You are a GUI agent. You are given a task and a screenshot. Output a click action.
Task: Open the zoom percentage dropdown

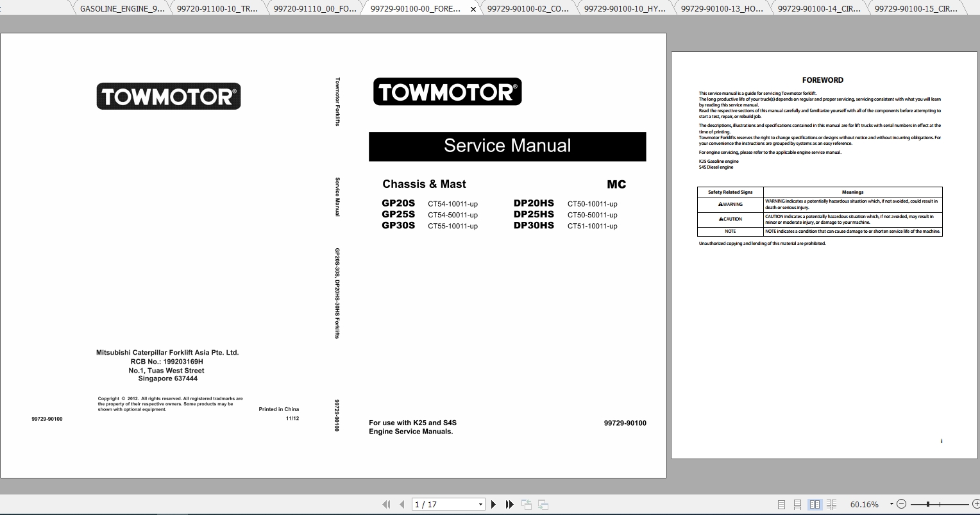pyautogui.click(x=891, y=504)
